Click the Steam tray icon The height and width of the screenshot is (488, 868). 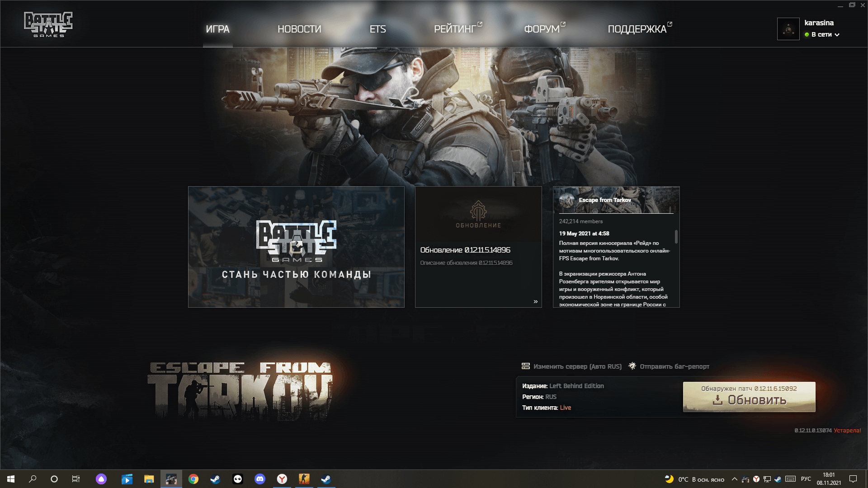[778, 479]
